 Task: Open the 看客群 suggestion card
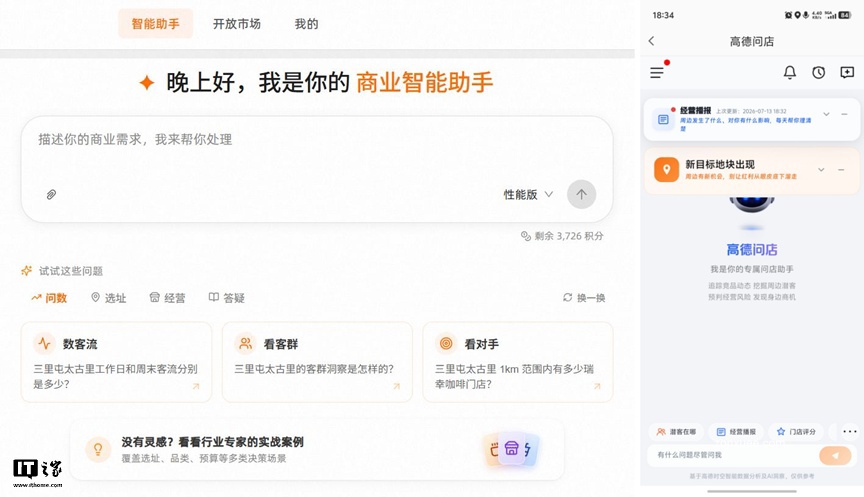(317, 362)
